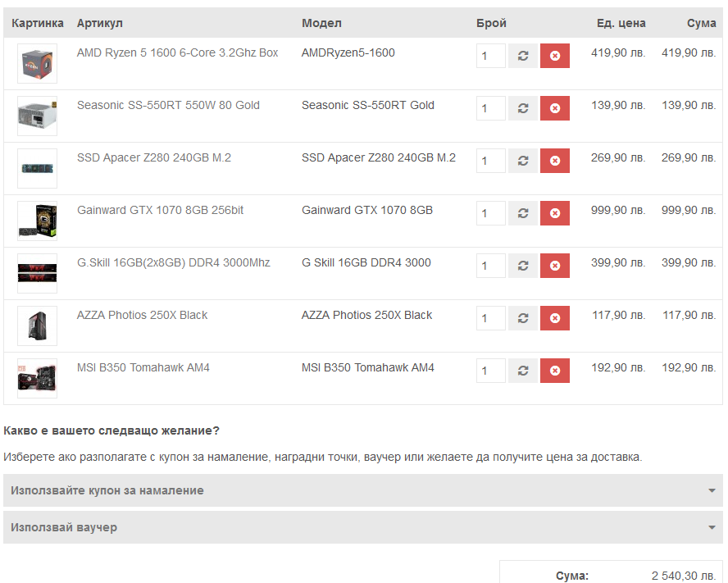Screen dimensions: 728x583
Task: Open SSD Apacer Z280 240GB M.2 link
Action: tap(153, 158)
